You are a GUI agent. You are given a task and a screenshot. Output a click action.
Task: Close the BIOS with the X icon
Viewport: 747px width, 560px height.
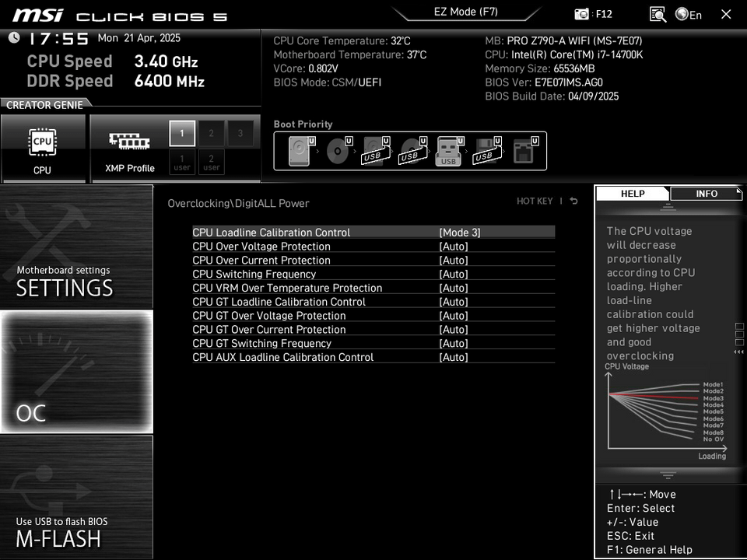pos(726,14)
